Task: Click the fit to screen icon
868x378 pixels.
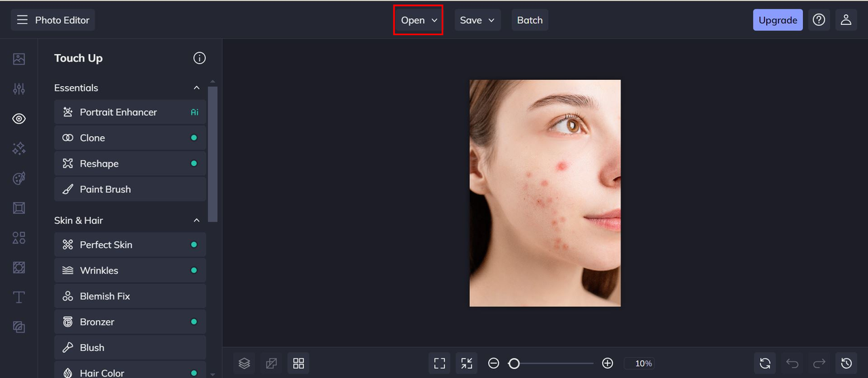Action: click(439, 363)
